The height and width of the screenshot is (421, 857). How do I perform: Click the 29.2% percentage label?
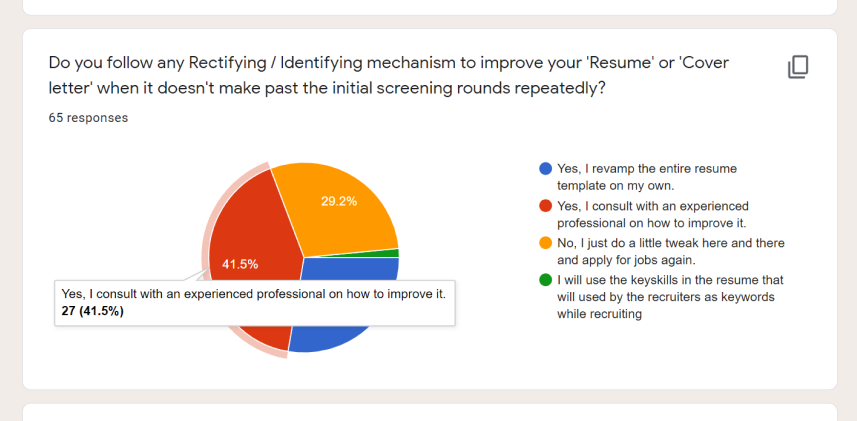[x=339, y=201]
